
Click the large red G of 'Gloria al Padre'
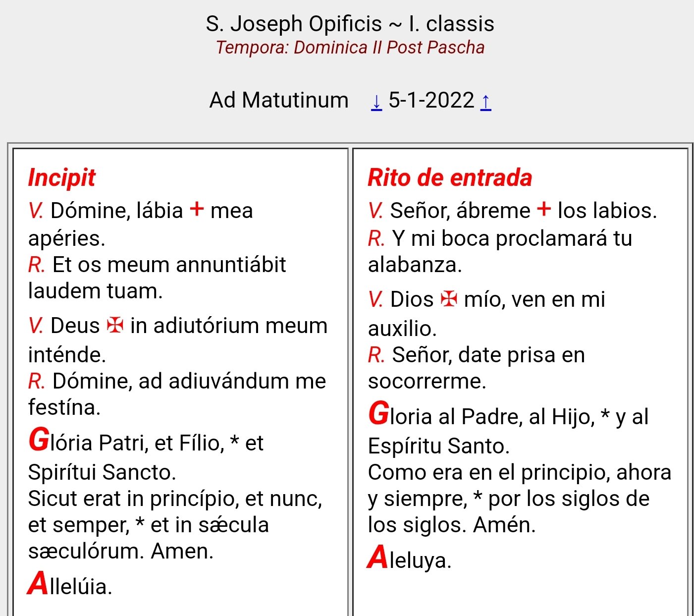(378, 414)
